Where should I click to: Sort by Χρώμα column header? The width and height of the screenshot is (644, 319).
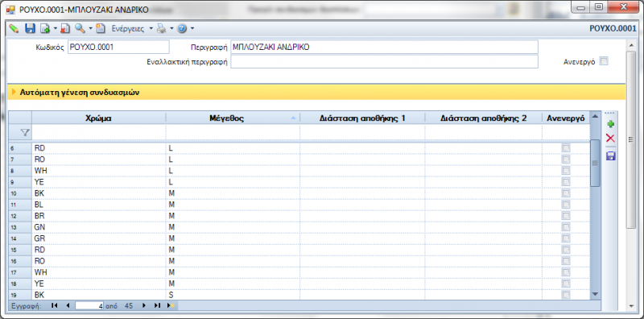tap(99, 118)
